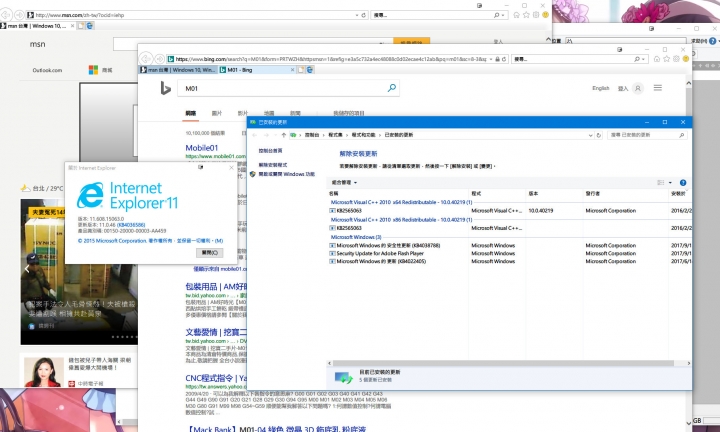Viewport: 720px width, 432px height.
Task: Expand address bar history dropdown in updates window
Action: pyautogui.click(x=590, y=135)
